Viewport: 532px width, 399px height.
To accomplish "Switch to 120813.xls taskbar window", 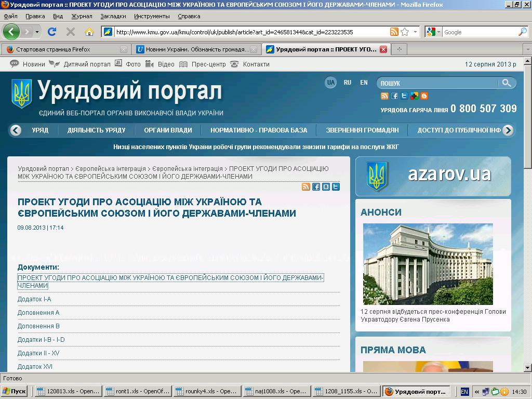I will (68, 392).
